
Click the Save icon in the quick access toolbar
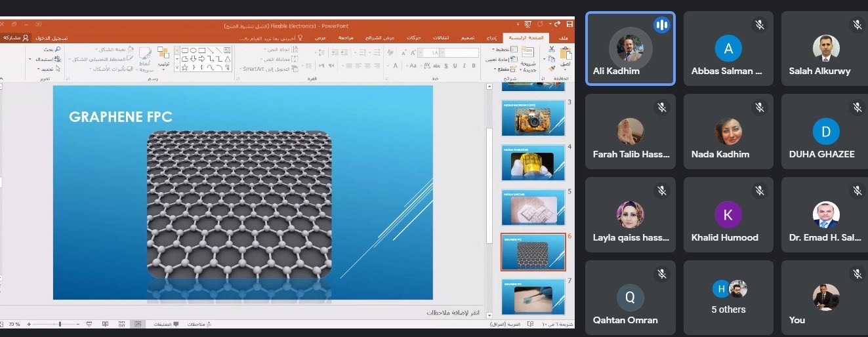[x=569, y=24]
